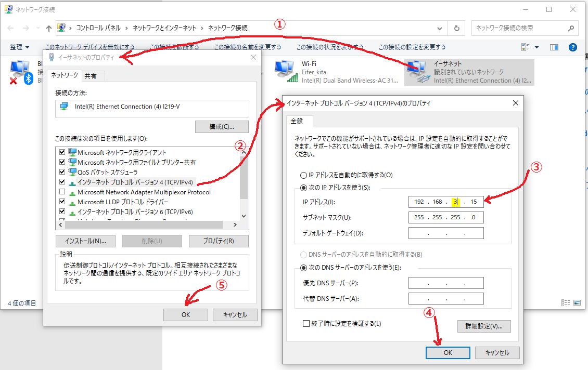Click the 構成(C)... button
The width and height of the screenshot is (588, 370).
pos(222,127)
